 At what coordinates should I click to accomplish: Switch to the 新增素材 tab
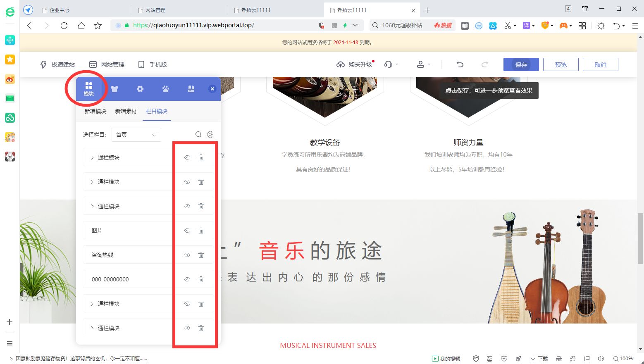[x=126, y=111]
